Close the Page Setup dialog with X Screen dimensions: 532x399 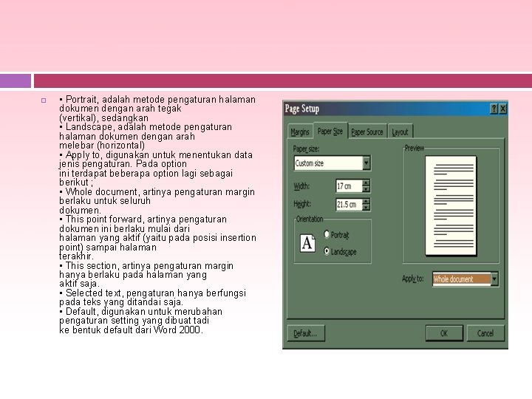(x=503, y=109)
